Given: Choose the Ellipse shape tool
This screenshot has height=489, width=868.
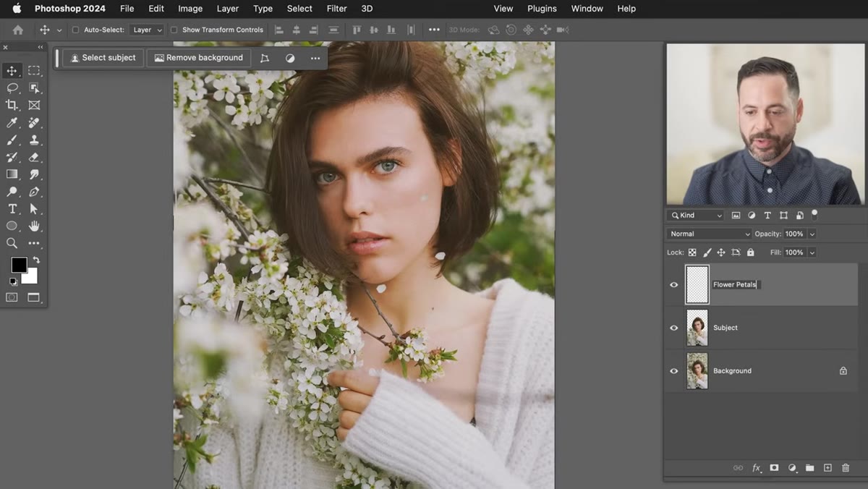Looking at the screenshot, I should (x=12, y=226).
